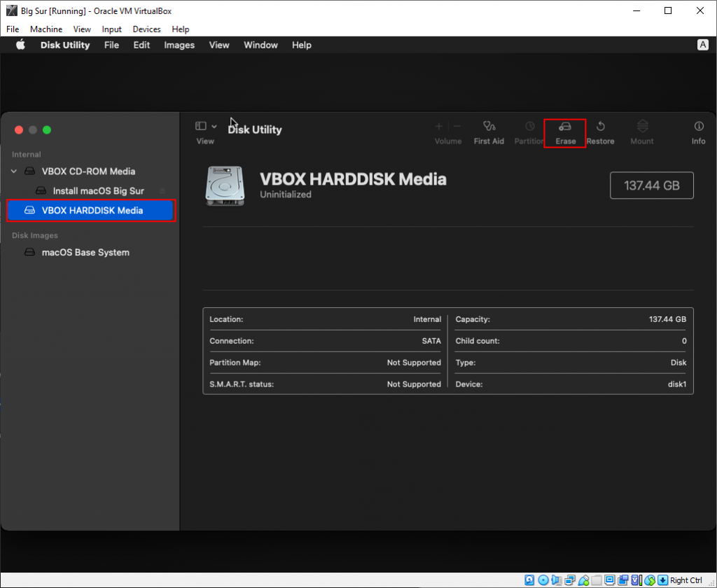This screenshot has width=717, height=588.
Task: Open the Edit menu in macOS
Action: 141,45
